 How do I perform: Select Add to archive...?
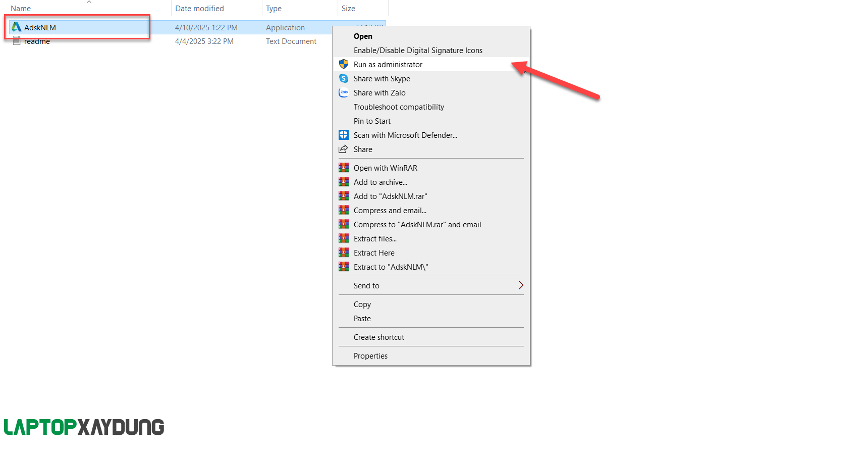[431, 182]
